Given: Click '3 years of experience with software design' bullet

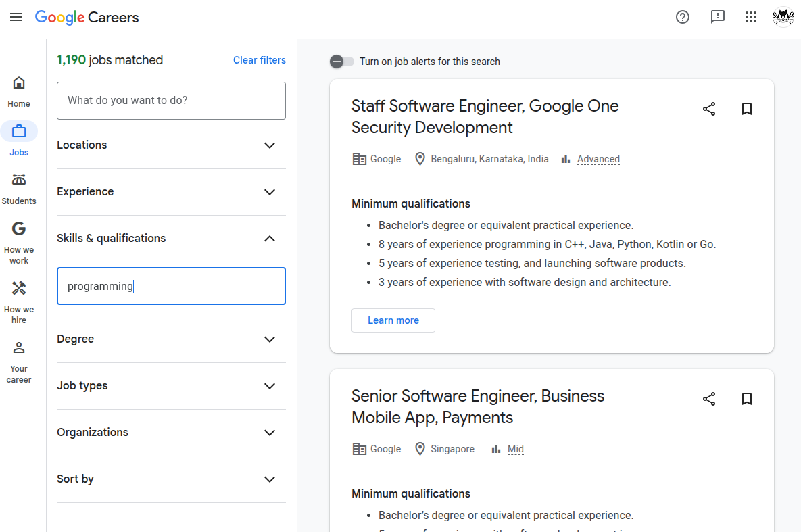Looking at the screenshot, I should tap(525, 282).
